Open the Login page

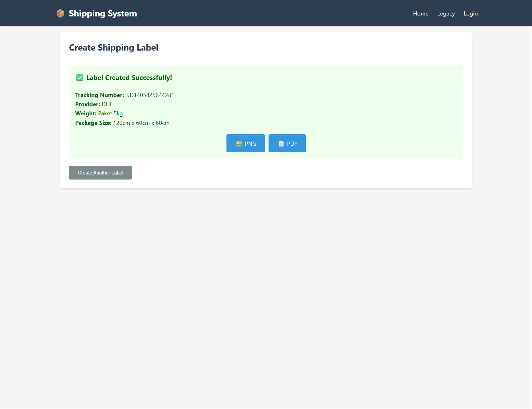tap(470, 13)
